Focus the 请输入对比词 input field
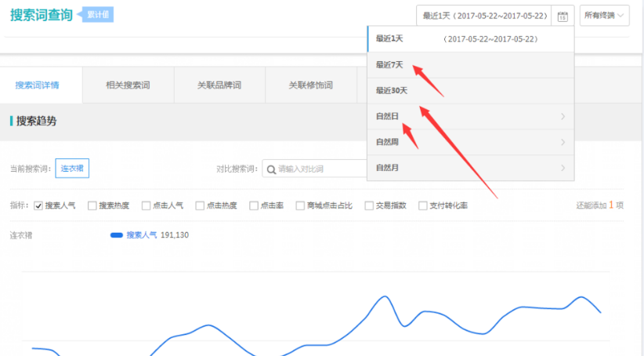This screenshot has width=644, height=356. pos(315,169)
